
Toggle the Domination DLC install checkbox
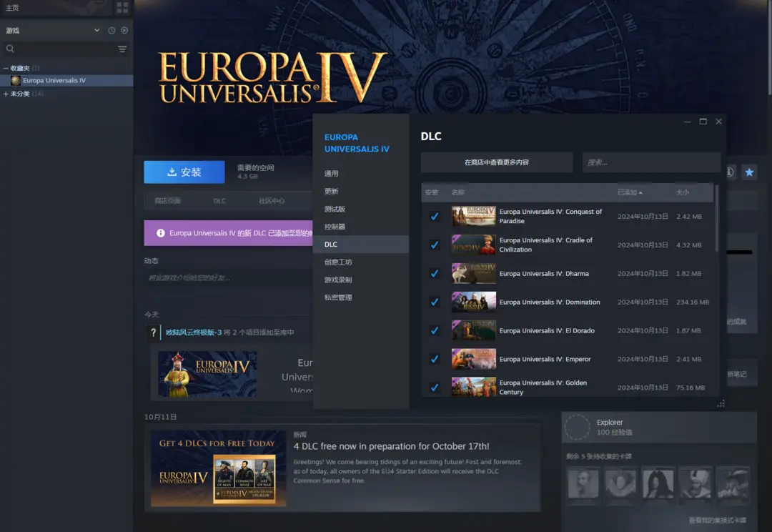coord(435,302)
